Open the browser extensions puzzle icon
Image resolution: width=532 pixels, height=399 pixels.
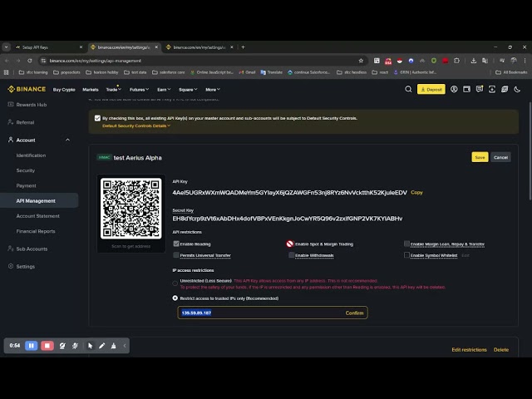456,61
